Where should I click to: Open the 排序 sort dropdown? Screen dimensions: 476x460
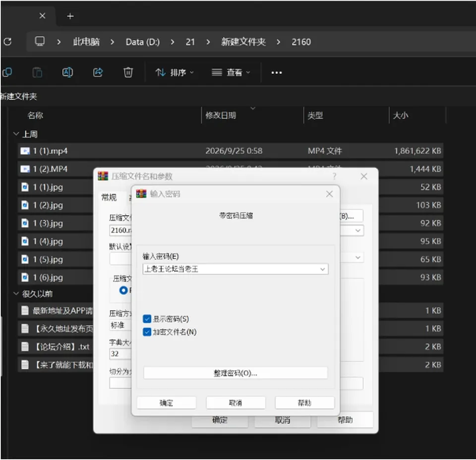pos(175,72)
